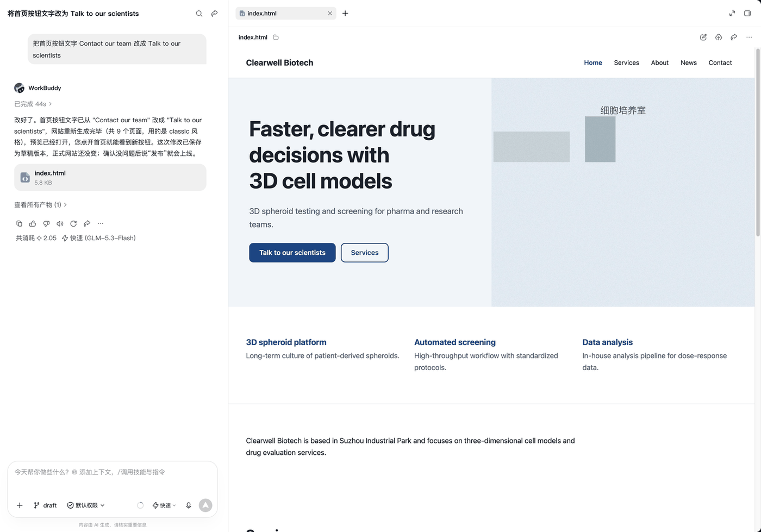Click the Talk to our scientists button

(292, 253)
